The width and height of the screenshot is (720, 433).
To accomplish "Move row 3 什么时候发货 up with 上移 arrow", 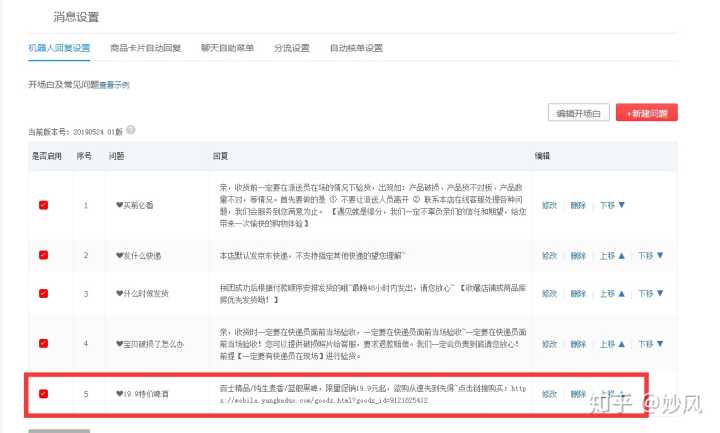I will pos(612,294).
